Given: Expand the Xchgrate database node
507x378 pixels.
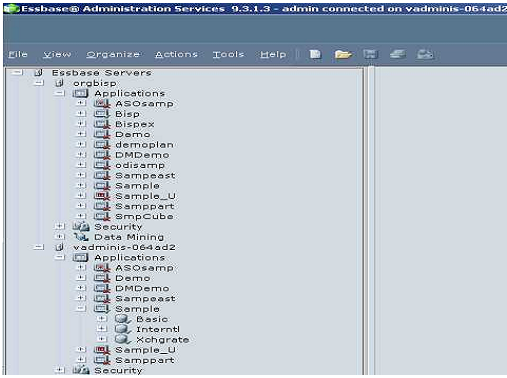Looking at the screenshot, I should [x=102, y=339].
